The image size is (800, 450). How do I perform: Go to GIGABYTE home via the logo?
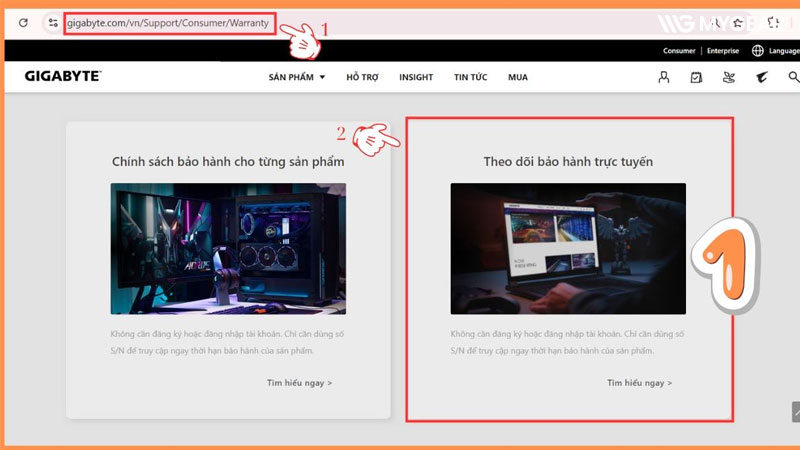pyautogui.click(x=63, y=77)
